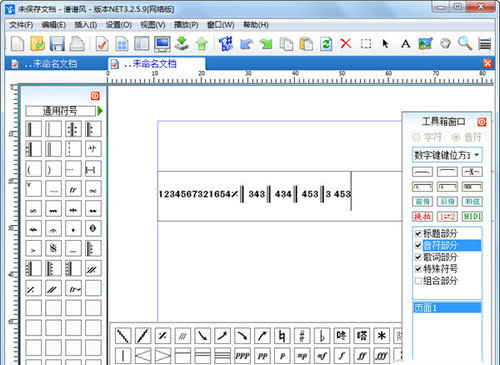Viewport: 500px width, 365px height.
Task: Click the 和弦 button in toolbox
Action: (472, 201)
